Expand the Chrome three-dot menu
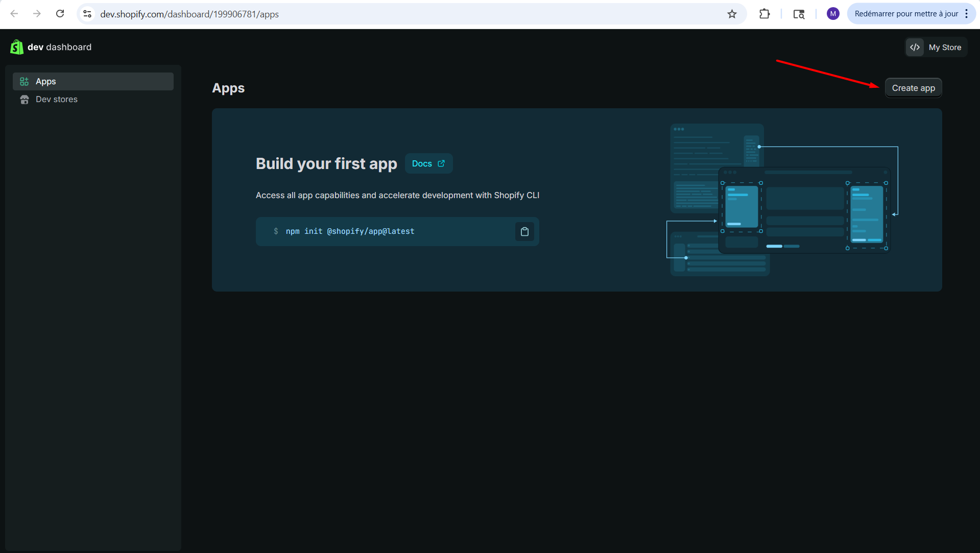Screen dimensions: 980x553 click(966, 14)
